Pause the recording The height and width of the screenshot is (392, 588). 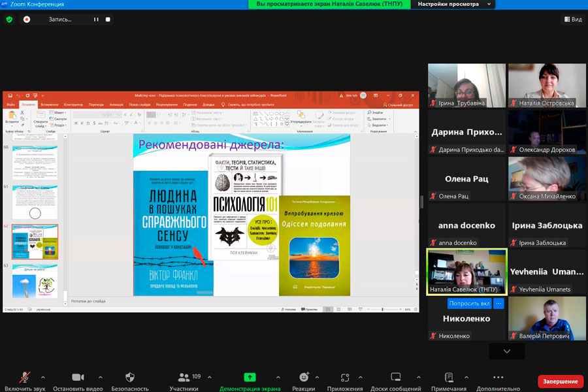click(x=96, y=20)
